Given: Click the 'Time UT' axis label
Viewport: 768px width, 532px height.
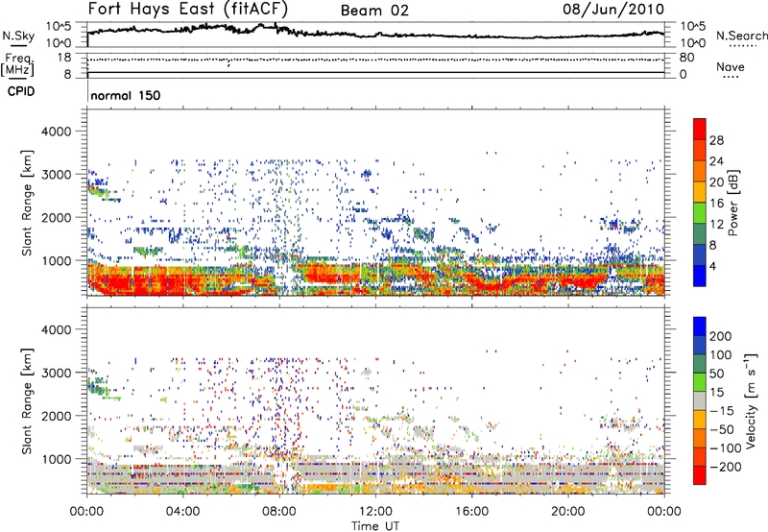Looking at the screenshot, I should point(375,525).
